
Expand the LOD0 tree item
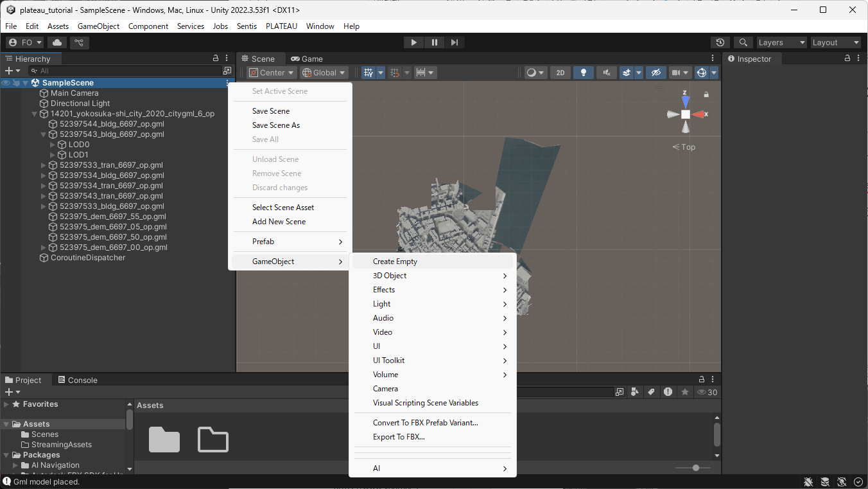pyautogui.click(x=53, y=145)
